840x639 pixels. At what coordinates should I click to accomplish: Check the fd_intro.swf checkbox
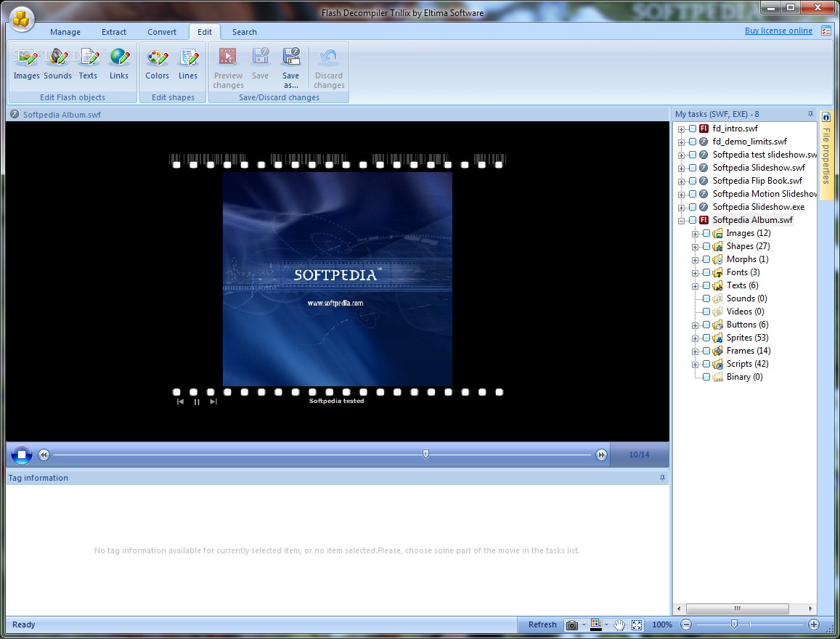coord(693,129)
